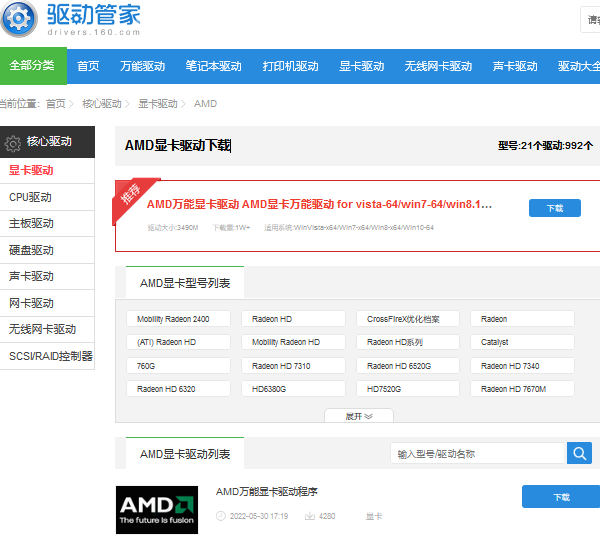Click the search magnifier icon button
The image size is (600, 539).
(579, 453)
